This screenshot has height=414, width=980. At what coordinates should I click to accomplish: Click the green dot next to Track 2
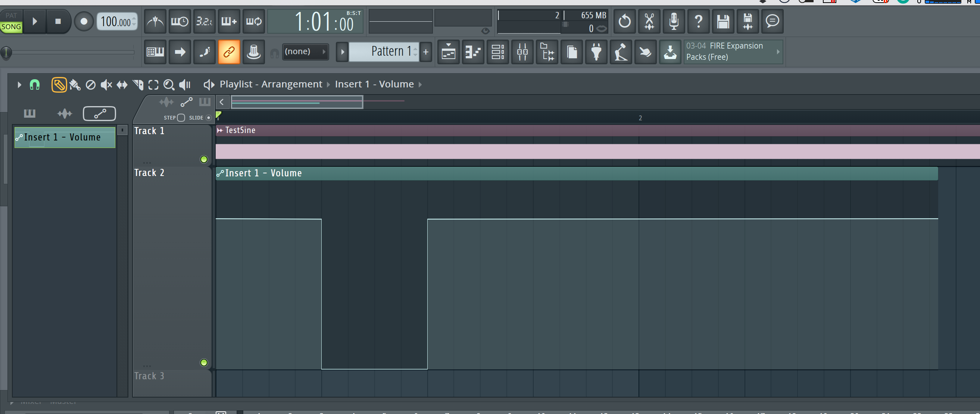coord(204,363)
